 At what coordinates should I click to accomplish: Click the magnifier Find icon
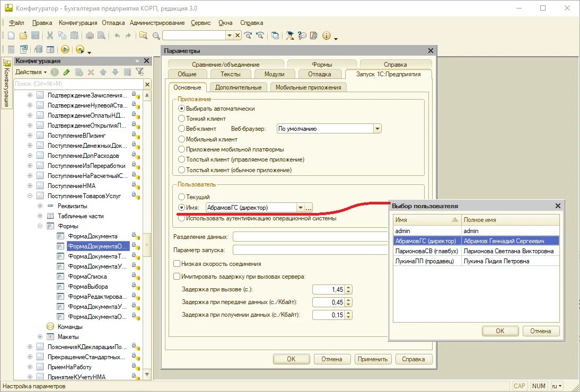pos(156,36)
